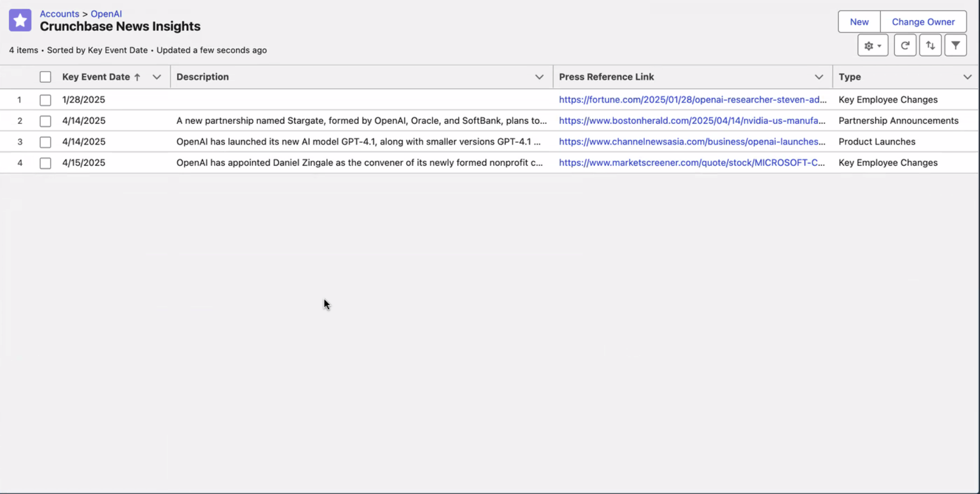
Task: Select the Daniel Zingale description cell
Action: (359, 162)
